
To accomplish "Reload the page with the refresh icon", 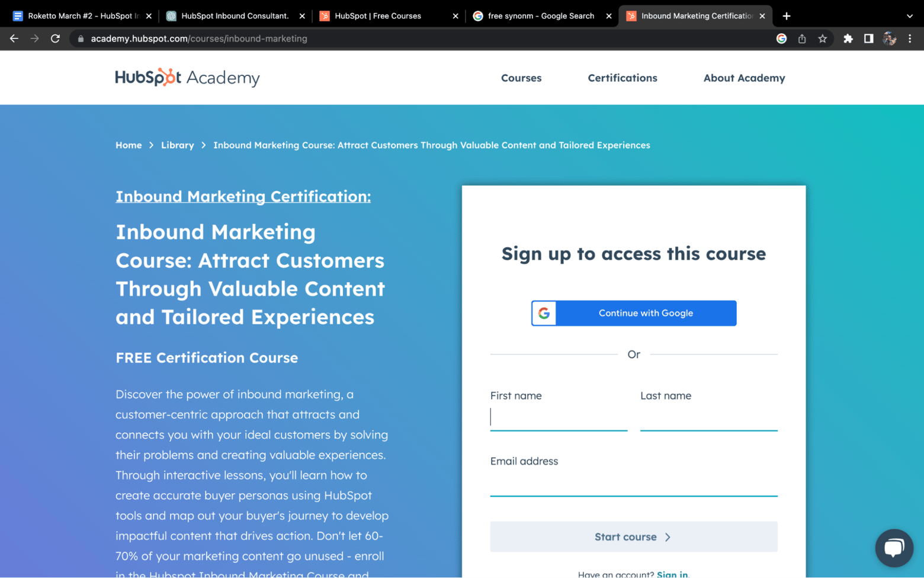I will pos(55,39).
